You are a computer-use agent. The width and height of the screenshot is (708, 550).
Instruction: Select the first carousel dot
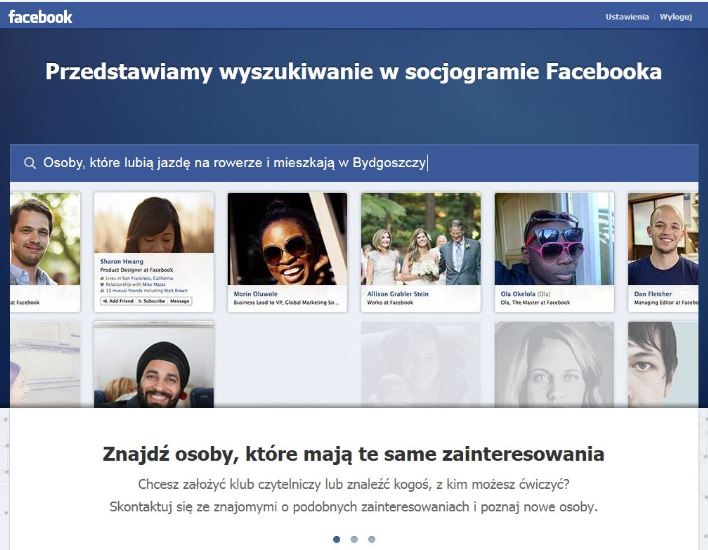pyautogui.click(x=336, y=539)
